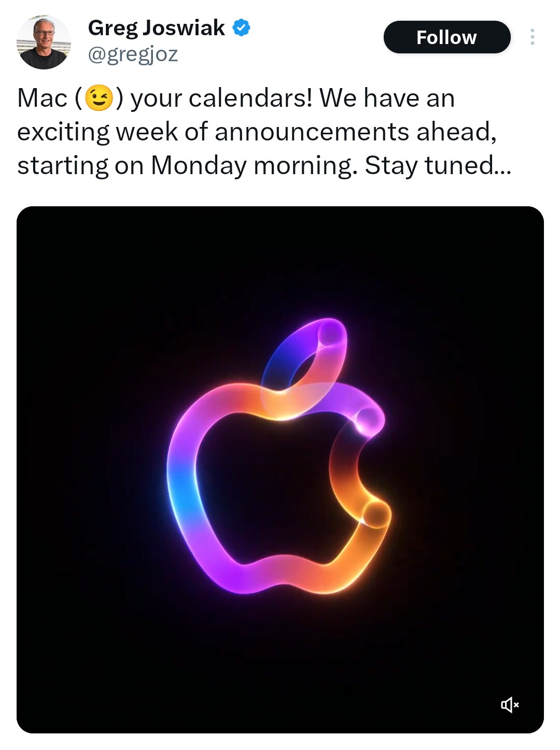This screenshot has height=750, width=560.
Task: Click the word "announcements" in the tweet
Action: pyautogui.click(x=312, y=132)
